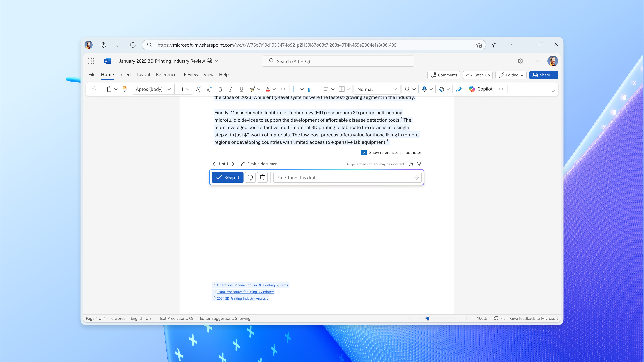Open the 2024 3D Printing Industry Analysis link
This screenshot has height=362, width=644.
(x=242, y=298)
